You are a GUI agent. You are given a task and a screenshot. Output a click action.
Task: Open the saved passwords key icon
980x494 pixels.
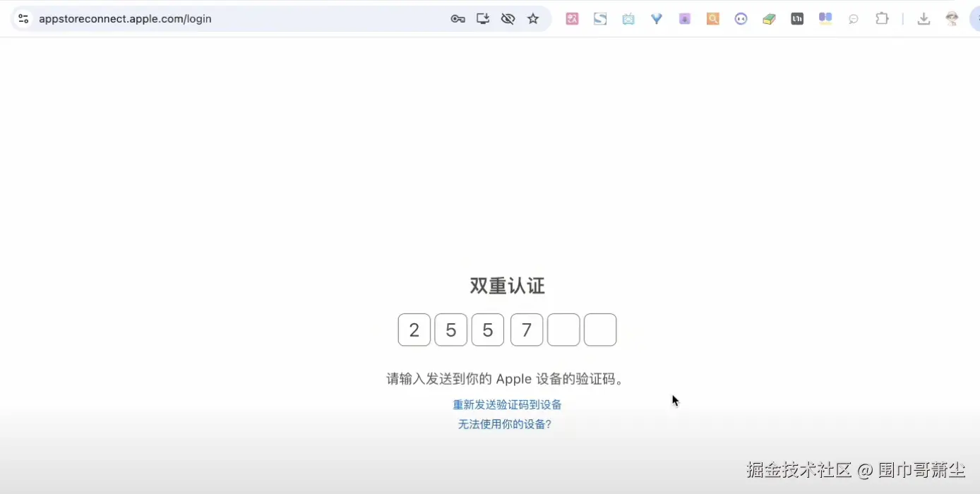pyautogui.click(x=458, y=19)
